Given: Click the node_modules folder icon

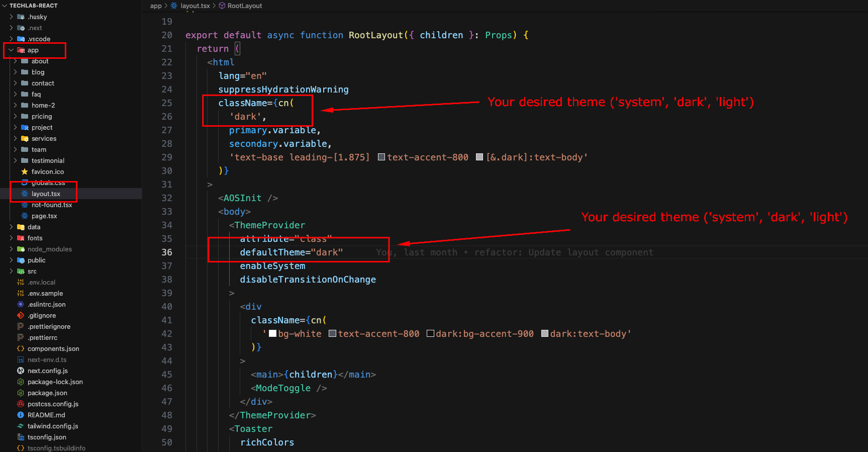Looking at the screenshot, I should (21, 249).
